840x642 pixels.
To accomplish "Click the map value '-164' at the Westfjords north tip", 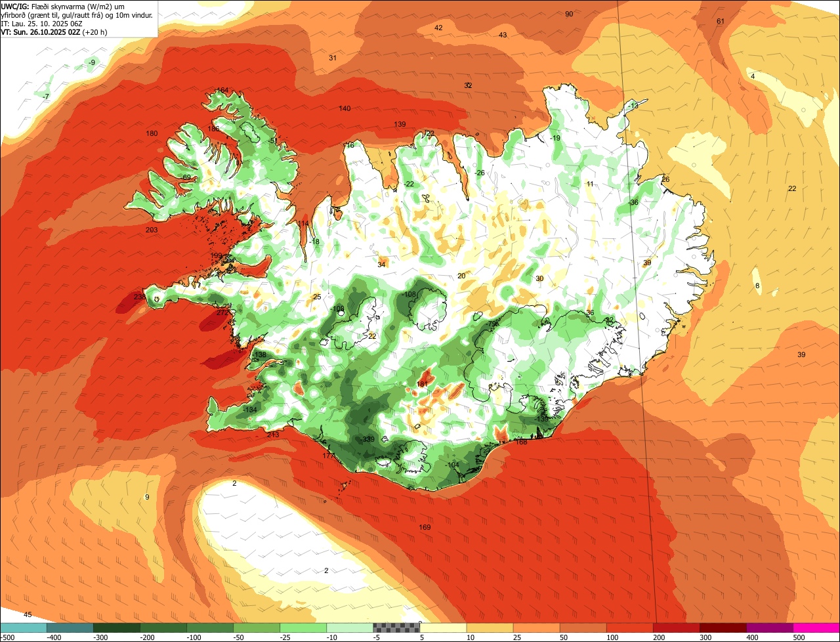I will coord(222,90).
